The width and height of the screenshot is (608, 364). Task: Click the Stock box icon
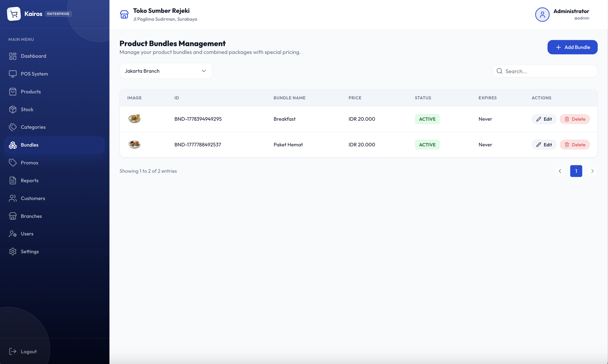pyautogui.click(x=13, y=109)
